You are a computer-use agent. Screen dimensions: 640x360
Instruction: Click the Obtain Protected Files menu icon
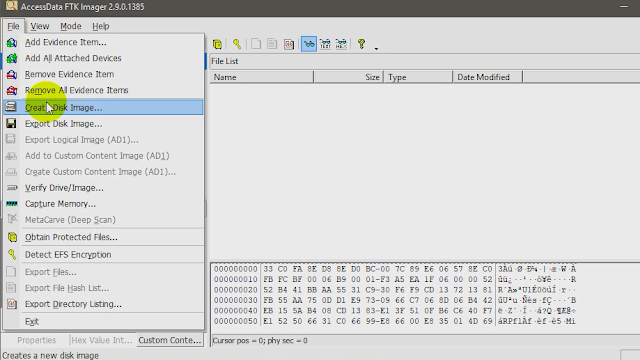click(x=12, y=237)
